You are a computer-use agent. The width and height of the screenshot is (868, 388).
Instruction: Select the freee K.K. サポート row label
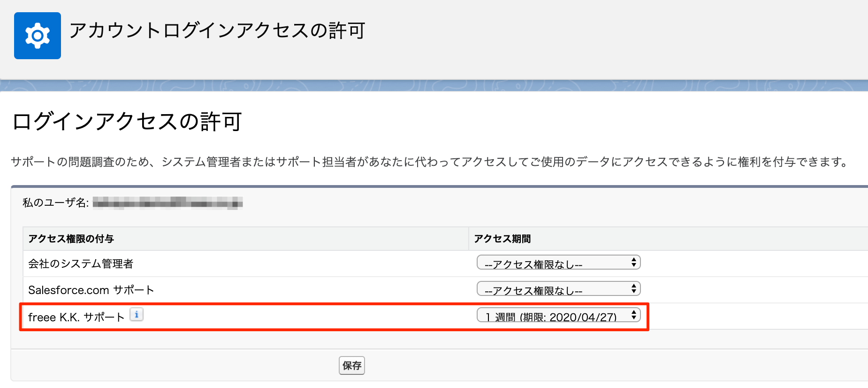(76, 317)
